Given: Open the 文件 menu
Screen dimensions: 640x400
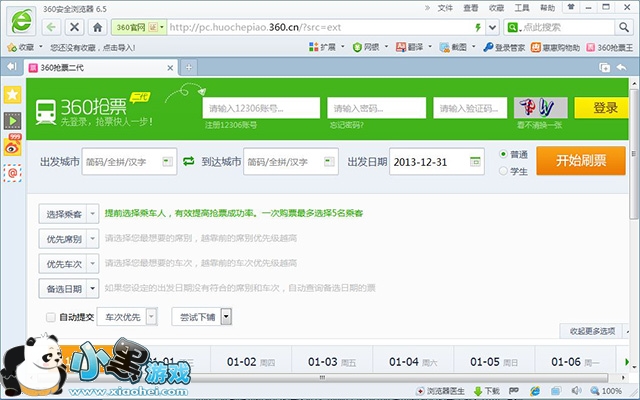Looking at the screenshot, I should pyautogui.click(x=445, y=8).
